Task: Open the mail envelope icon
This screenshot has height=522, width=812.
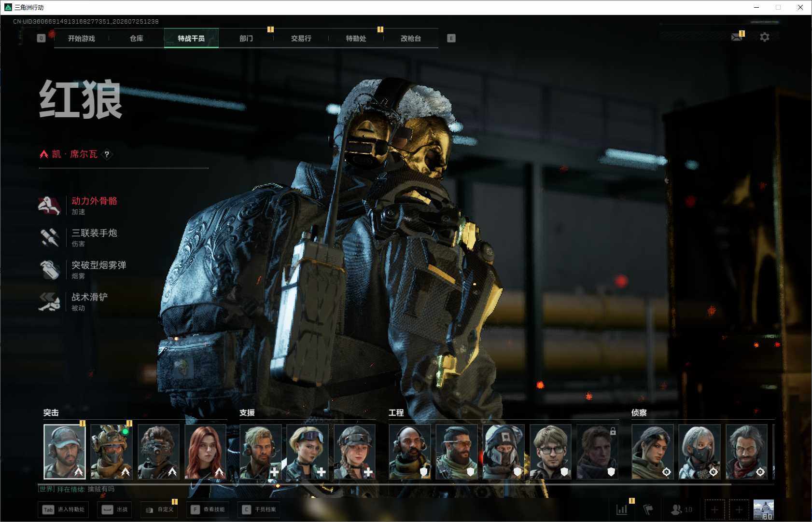Action: click(x=737, y=37)
